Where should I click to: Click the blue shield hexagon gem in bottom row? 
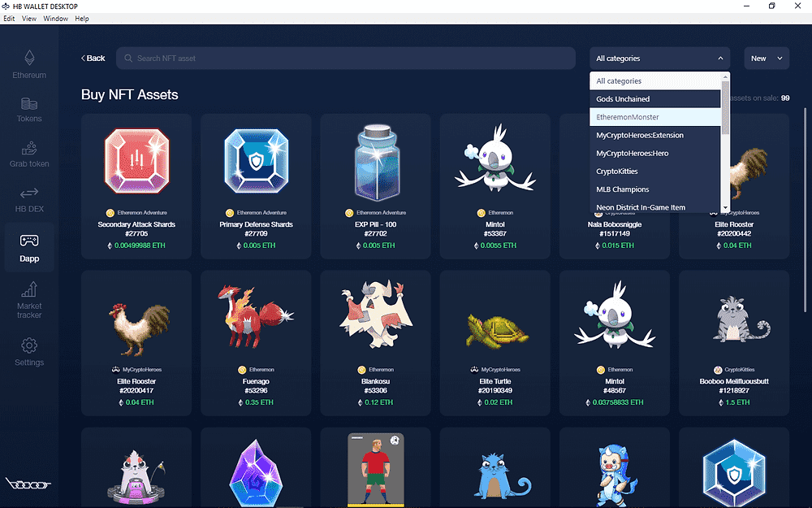(734, 473)
